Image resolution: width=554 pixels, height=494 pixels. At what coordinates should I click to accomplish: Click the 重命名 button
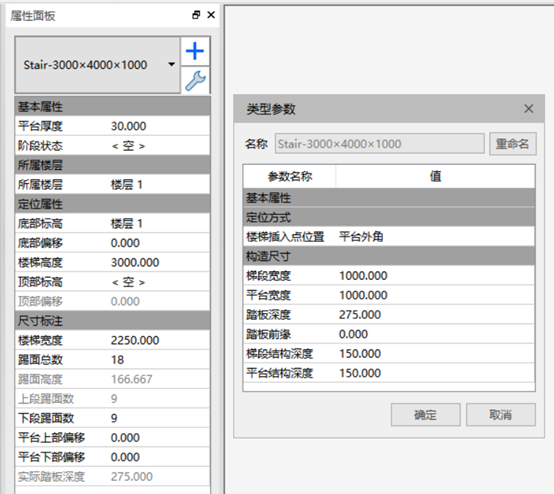(513, 144)
